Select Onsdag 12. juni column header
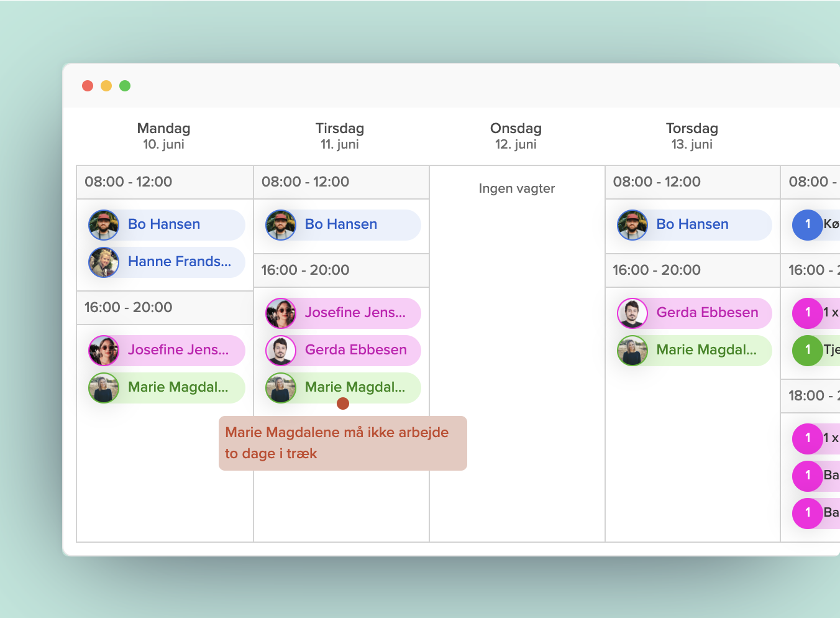This screenshot has height=618, width=840. [x=516, y=136]
